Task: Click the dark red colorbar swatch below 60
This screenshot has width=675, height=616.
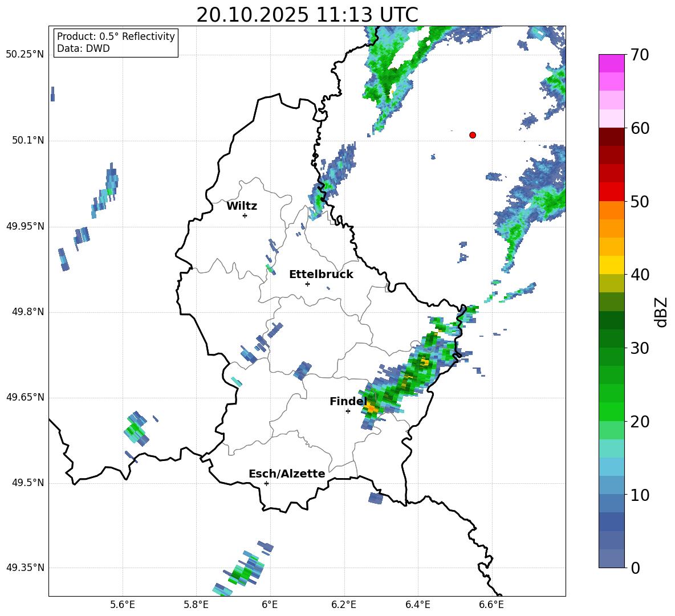Action: pyautogui.click(x=612, y=137)
